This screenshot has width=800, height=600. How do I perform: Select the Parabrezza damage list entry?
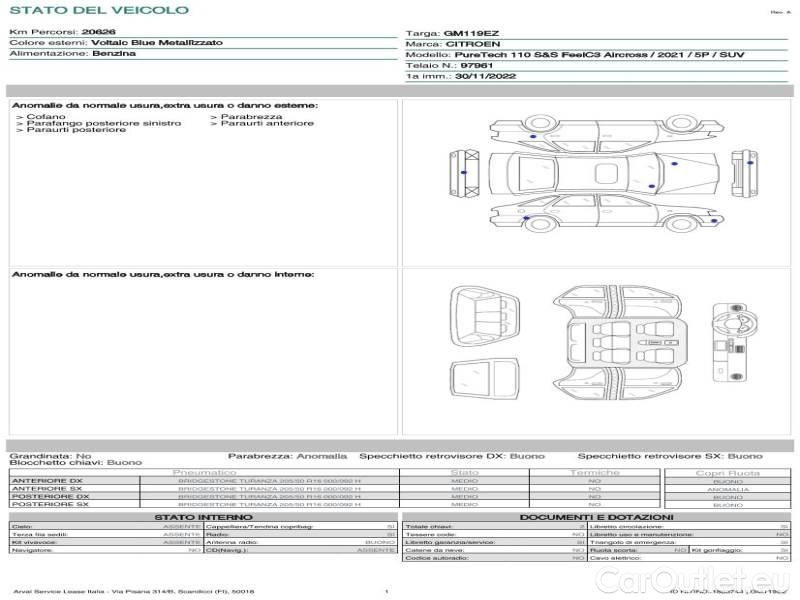click(x=251, y=117)
